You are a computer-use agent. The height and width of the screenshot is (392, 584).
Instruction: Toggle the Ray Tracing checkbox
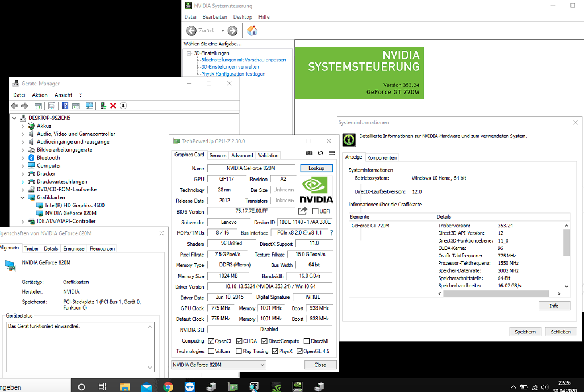tap(239, 351)
